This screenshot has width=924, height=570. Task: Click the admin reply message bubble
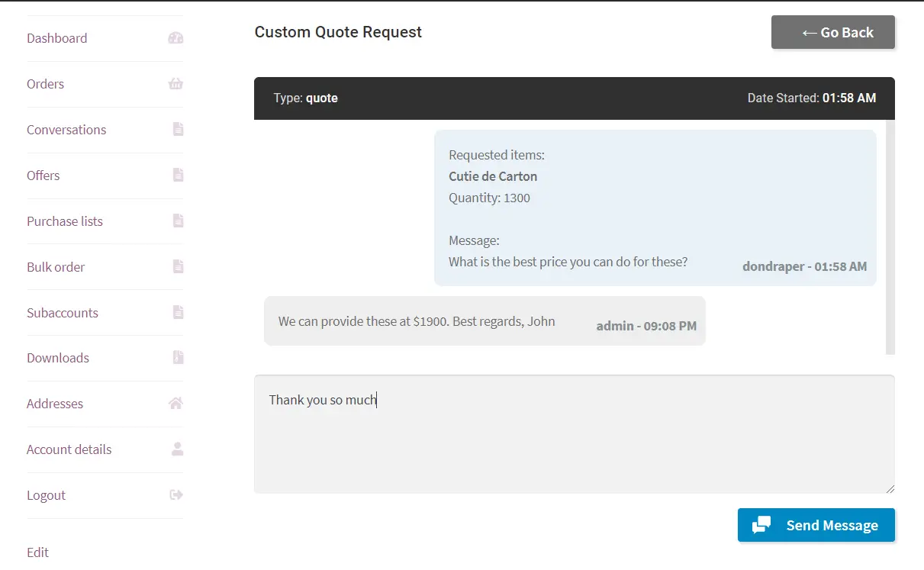coord(485,321)
